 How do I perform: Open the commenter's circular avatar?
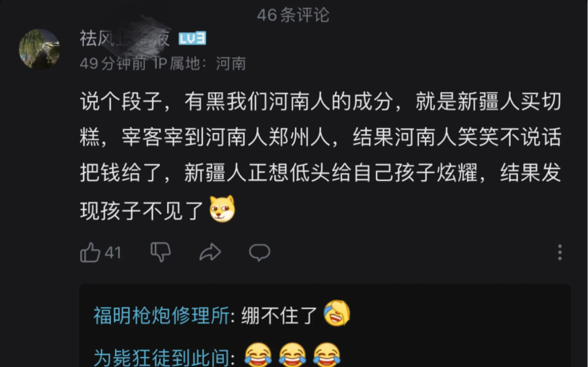click(39, 49)
